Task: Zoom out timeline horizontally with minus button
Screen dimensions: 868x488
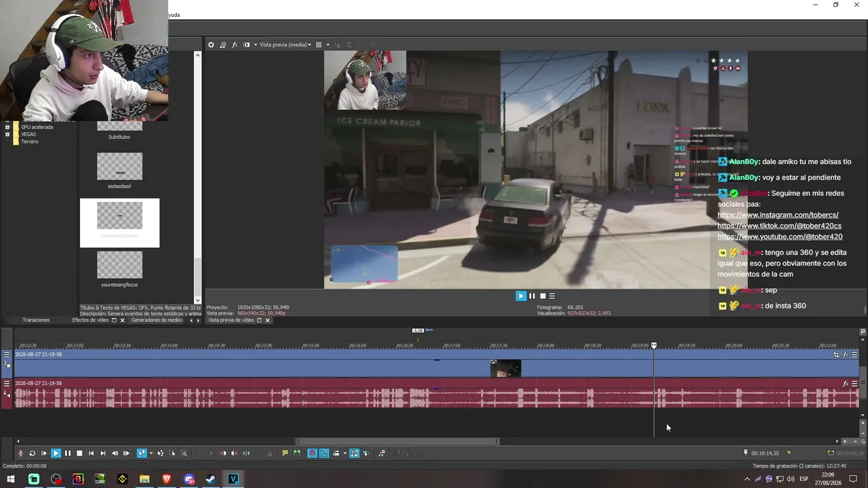Action: point(854,442)
